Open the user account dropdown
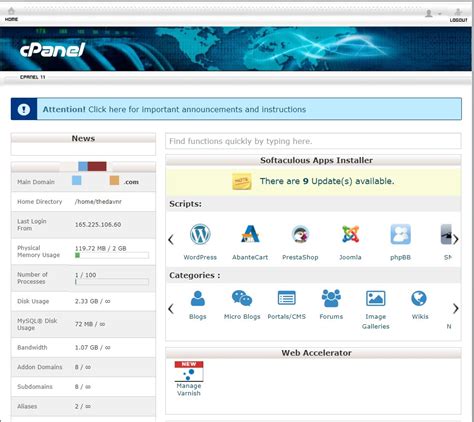 pos(433,13)
